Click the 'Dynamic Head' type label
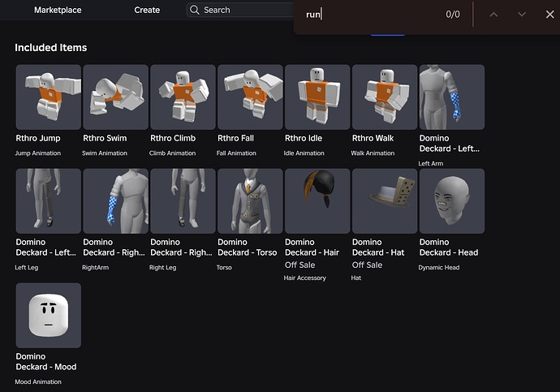The image size is (560, 392). point(439,267)
